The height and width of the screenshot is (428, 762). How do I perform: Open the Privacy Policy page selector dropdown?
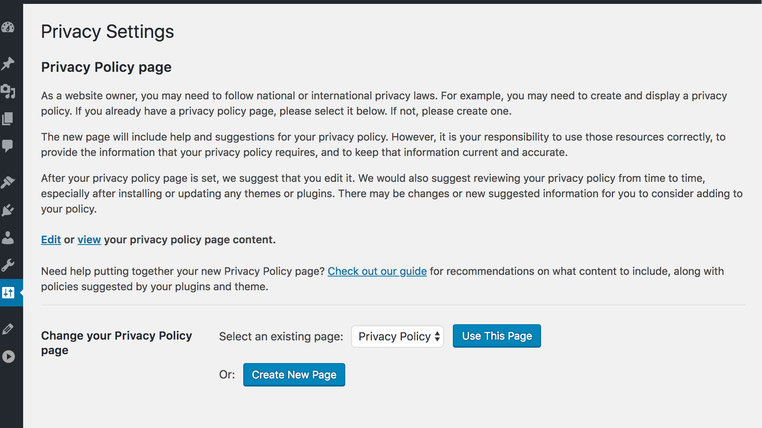pyautogui.click(x=397, y=336)
